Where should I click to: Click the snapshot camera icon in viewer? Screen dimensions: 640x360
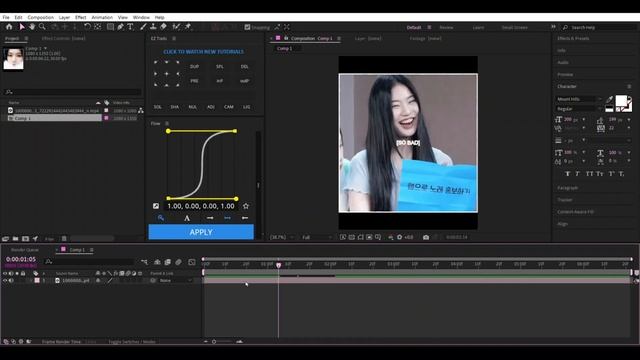point(426,237)
